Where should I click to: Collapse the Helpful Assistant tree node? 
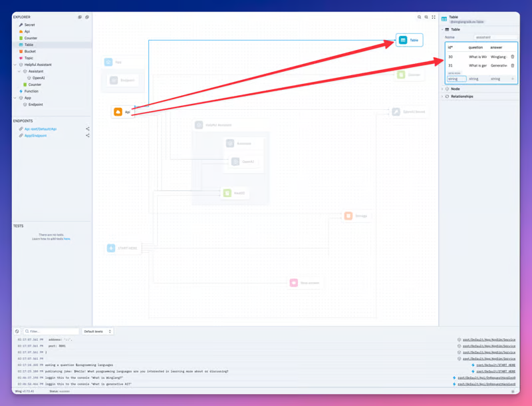[15, 65]
